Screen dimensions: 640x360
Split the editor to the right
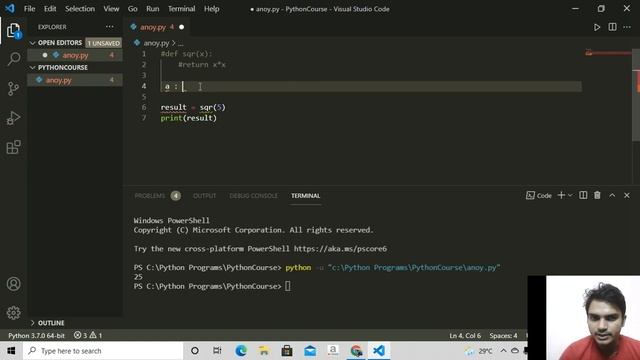pyautogui.click(x=612, y=27)
